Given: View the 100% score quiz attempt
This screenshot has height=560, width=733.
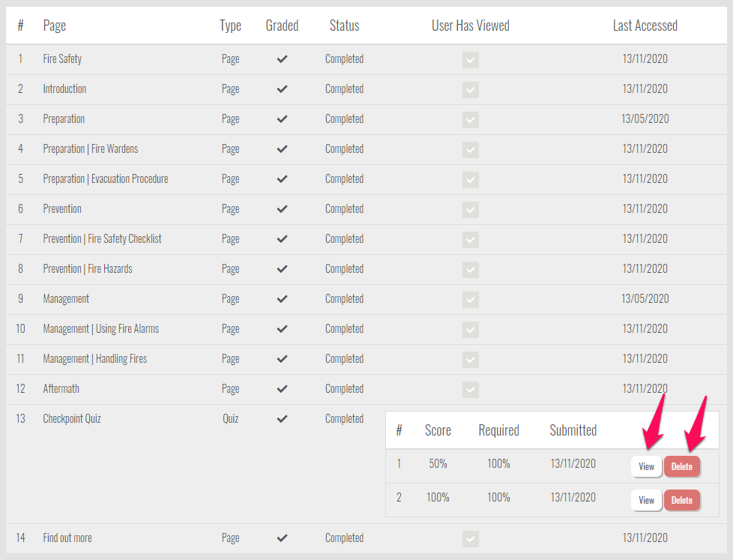Looking at the screenshot, I should (x=646, y=500).
